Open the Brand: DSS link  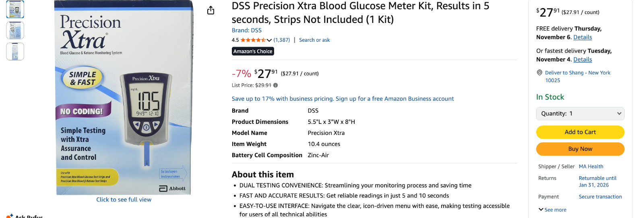click(246, 30)
